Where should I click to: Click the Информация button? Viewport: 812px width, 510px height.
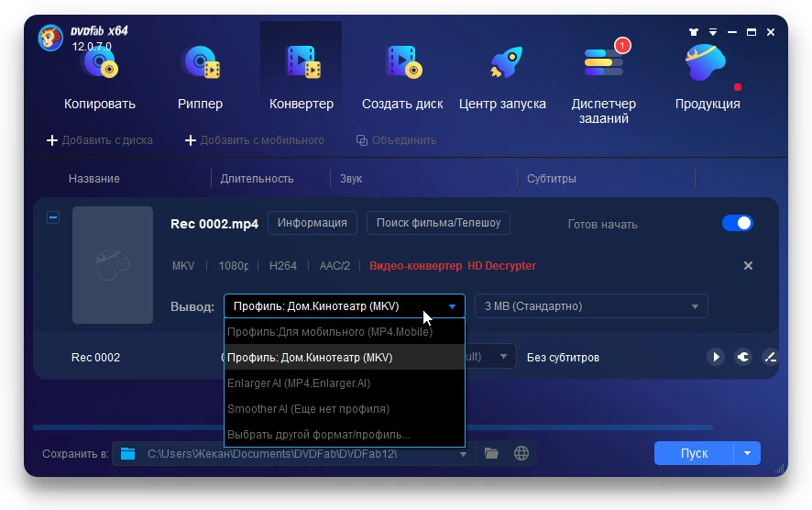[x=313, y=223]
